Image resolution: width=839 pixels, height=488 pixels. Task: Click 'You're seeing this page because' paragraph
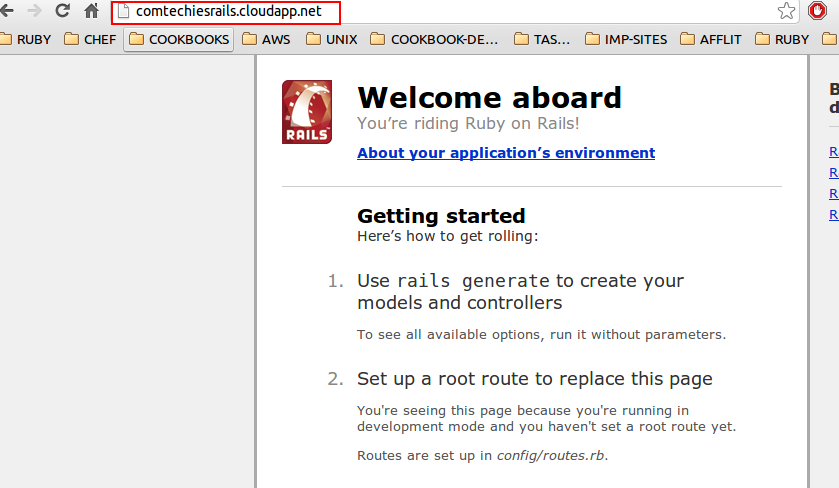pos(547,418)
